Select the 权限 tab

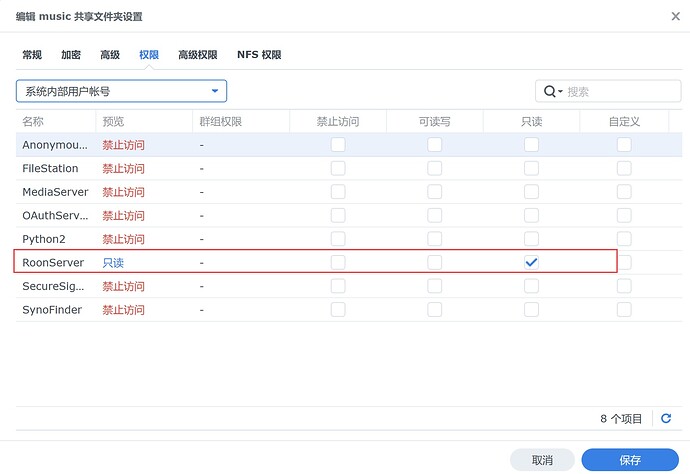click(149, 55)
